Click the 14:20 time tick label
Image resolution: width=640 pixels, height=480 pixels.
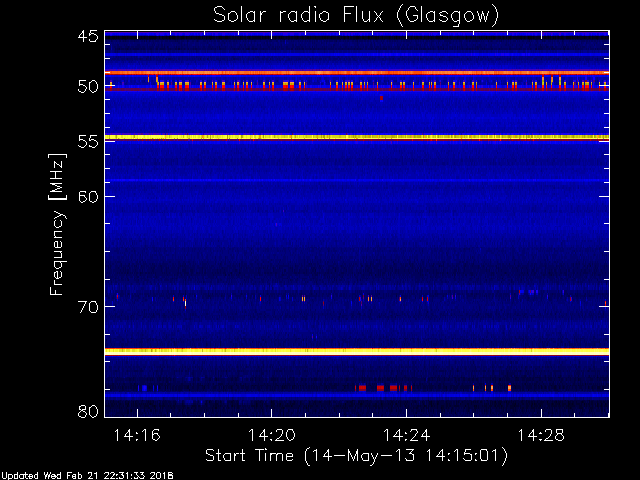point(272,435)
